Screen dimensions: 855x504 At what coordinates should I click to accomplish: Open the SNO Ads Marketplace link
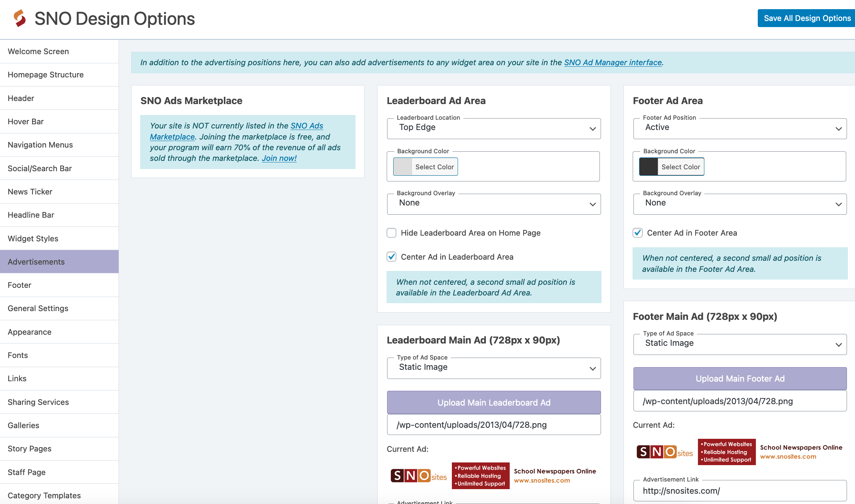(x=307, y=126)
